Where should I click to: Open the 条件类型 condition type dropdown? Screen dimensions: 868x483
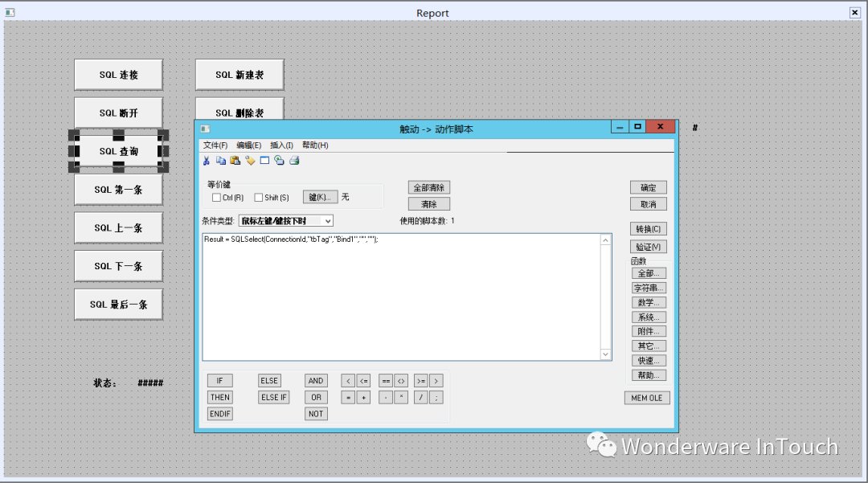pyautogui.click(x=326, y=220)
